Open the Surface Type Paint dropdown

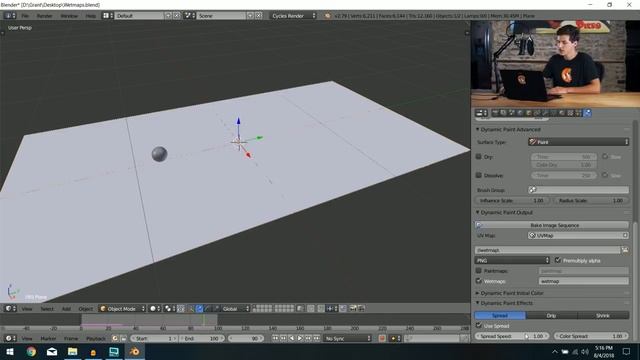click(x=578, y=142)
